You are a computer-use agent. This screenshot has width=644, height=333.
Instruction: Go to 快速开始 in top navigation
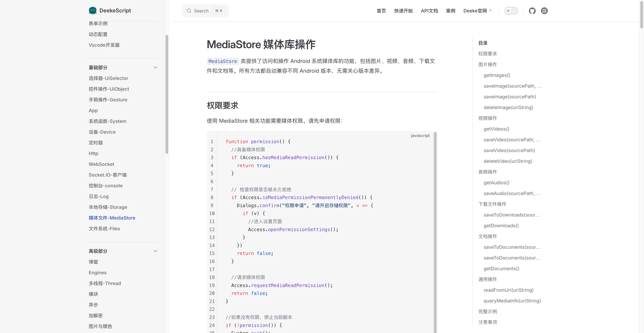click(403, 11)
